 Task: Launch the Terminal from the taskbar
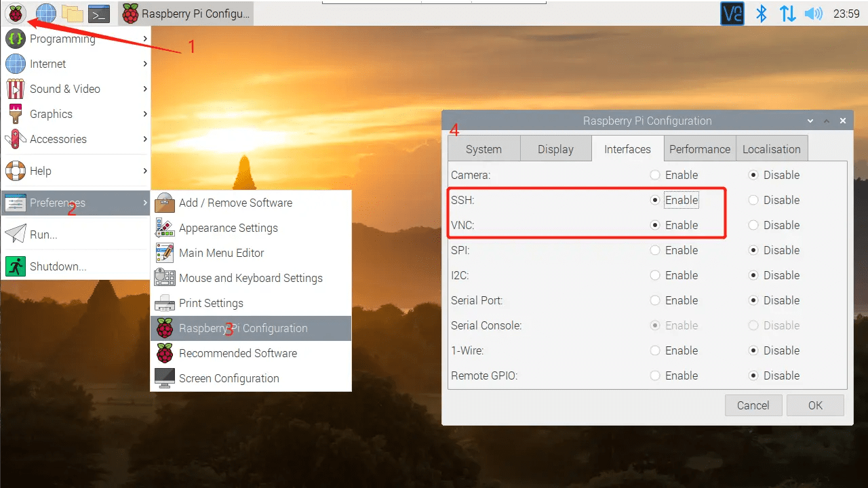(99, 14)
